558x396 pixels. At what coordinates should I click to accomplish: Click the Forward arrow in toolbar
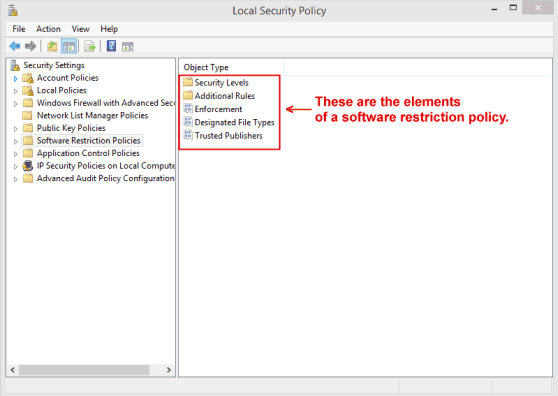31,46
